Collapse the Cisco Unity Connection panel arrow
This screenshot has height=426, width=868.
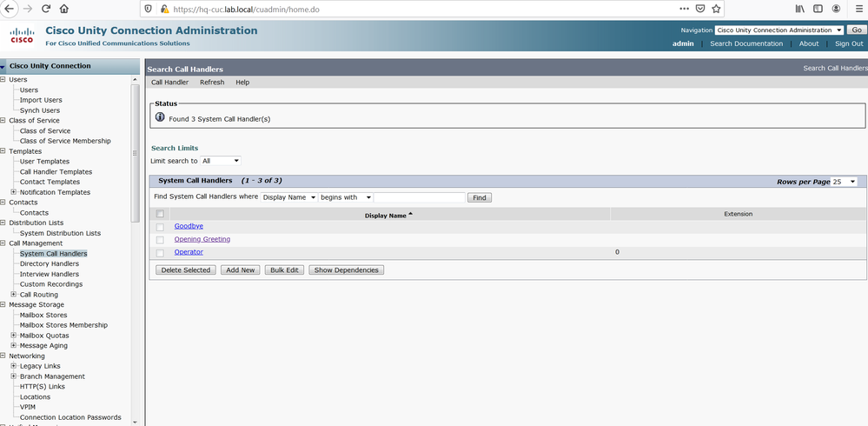[3, 66]
